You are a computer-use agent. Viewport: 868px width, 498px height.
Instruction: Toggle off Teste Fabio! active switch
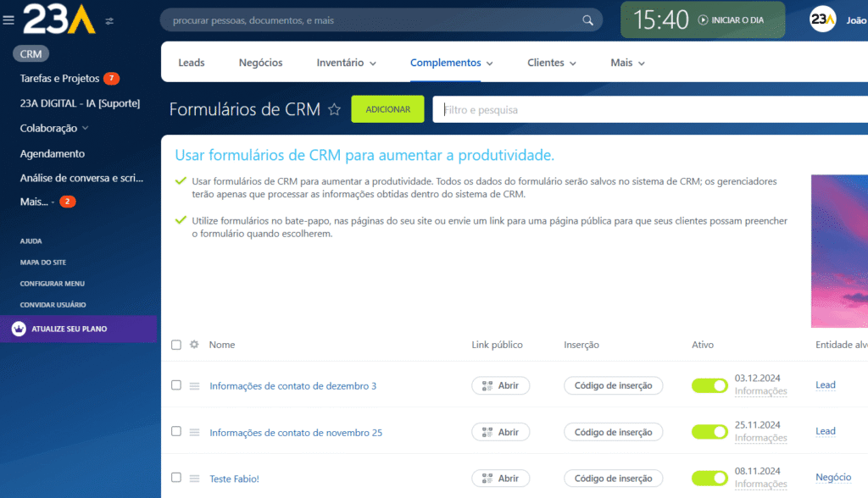[709, 478]
